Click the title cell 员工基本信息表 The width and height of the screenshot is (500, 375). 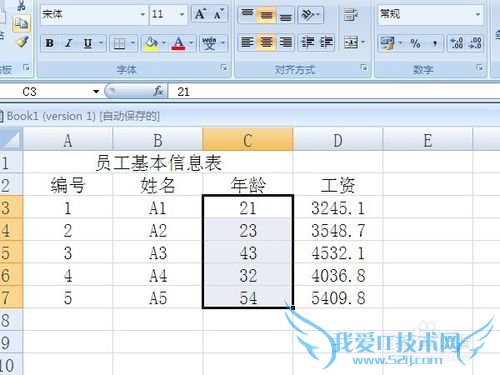[x=158, y=163]
